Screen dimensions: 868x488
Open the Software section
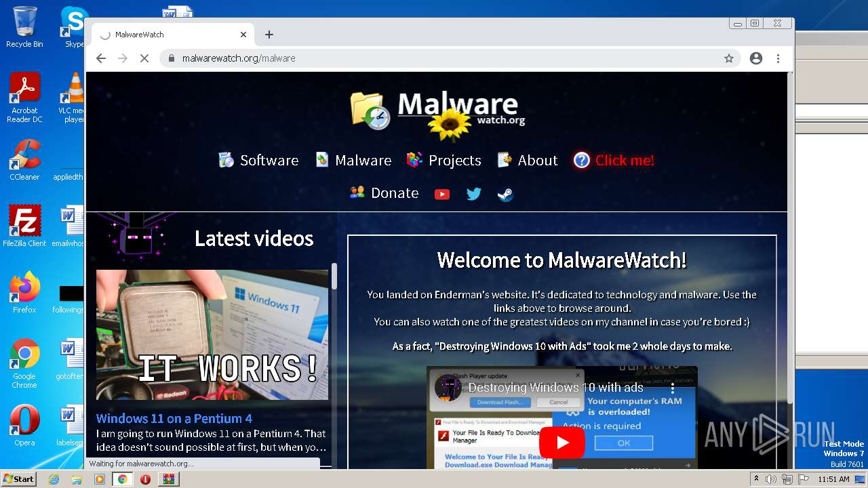(258, 160)
